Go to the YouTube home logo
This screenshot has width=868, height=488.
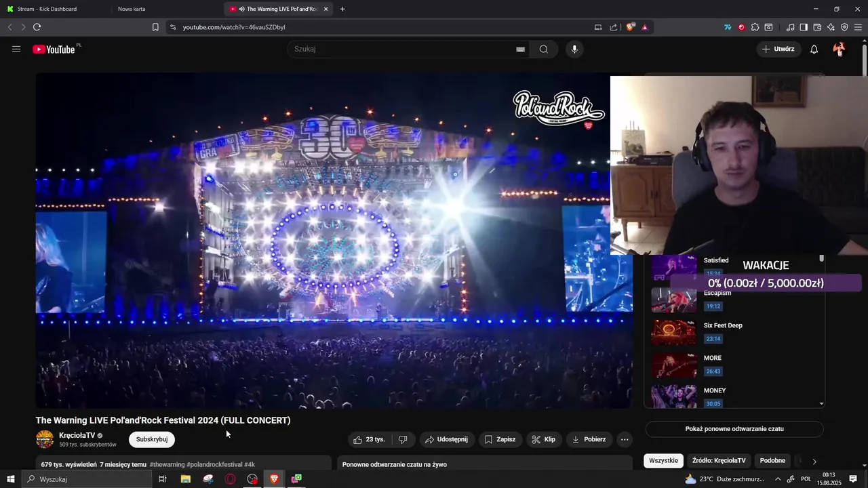coord(54,49)
